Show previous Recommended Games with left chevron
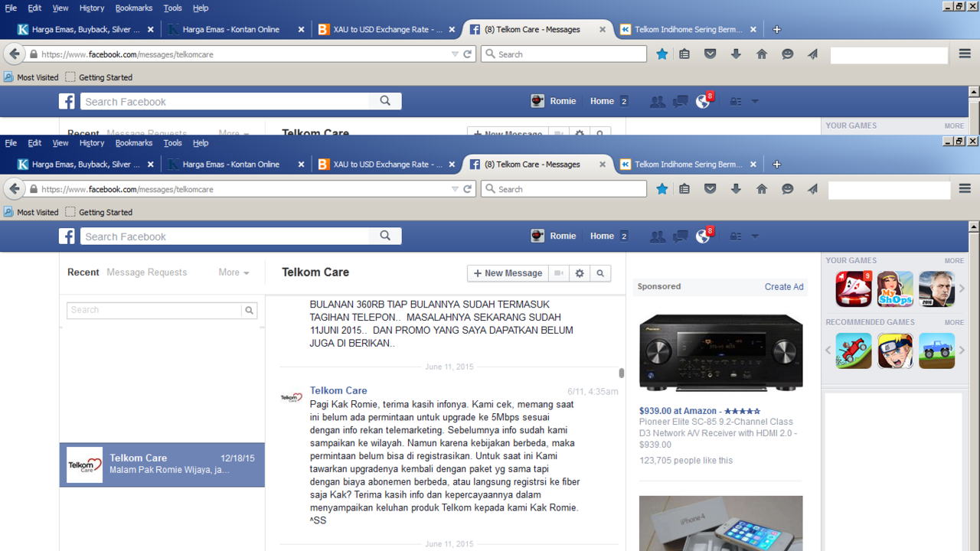The height and width of the screenshot is (551, 980). 828,350
